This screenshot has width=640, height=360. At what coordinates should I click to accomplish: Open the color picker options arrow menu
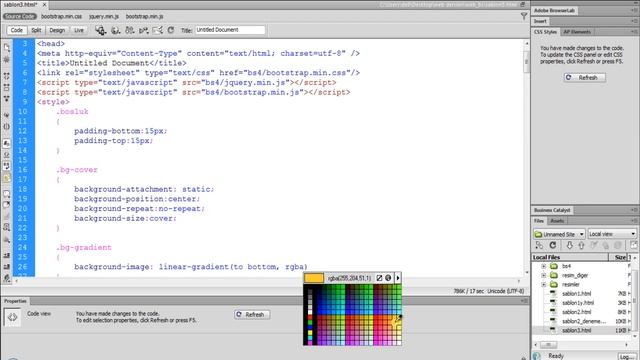[398, 278]
